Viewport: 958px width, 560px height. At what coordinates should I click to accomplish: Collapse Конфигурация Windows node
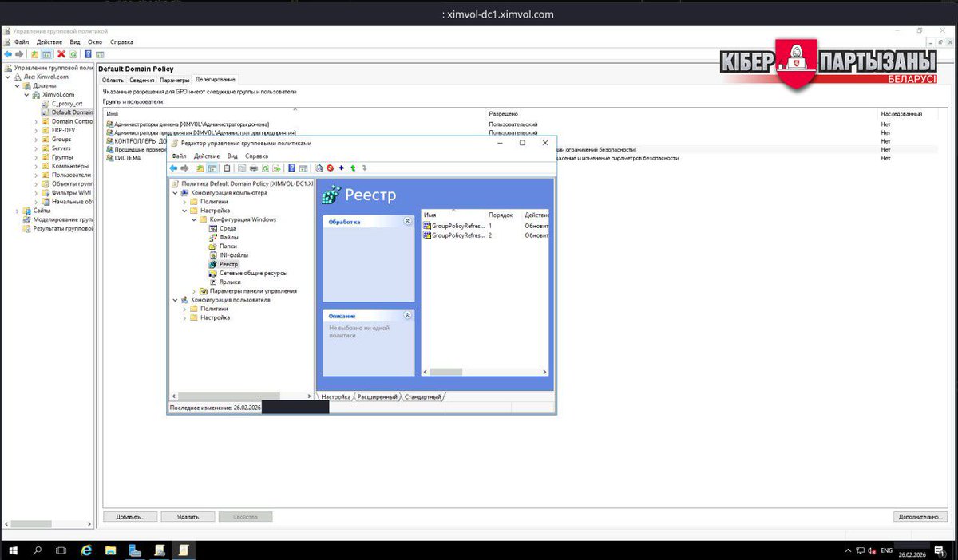194,219
